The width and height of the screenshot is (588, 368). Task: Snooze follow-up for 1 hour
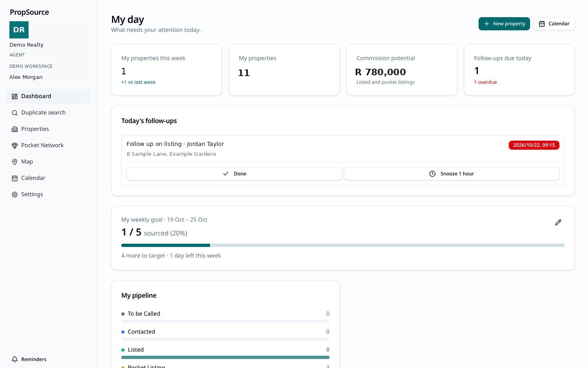(x=452, y=174)
